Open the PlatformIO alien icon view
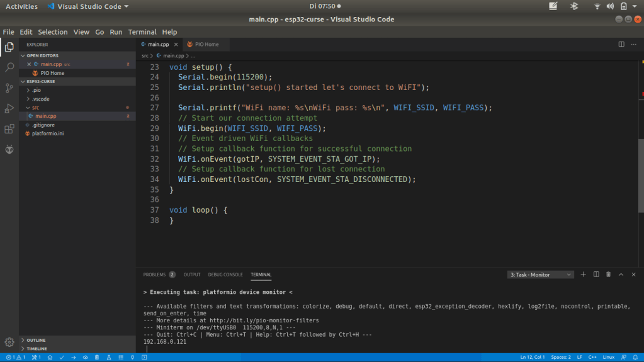This screenshot has width=644, height=362. tap(9, 150)
